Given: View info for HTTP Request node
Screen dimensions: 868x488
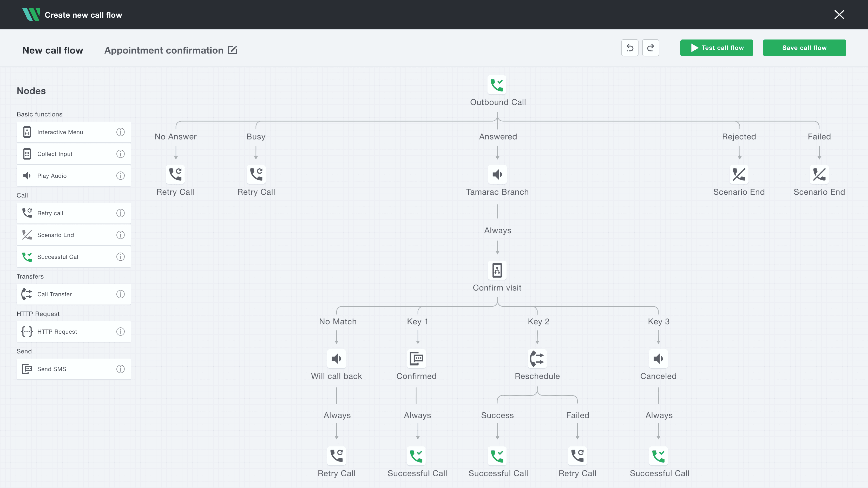Looking at the screenshot, I should [x=120, y=332].
